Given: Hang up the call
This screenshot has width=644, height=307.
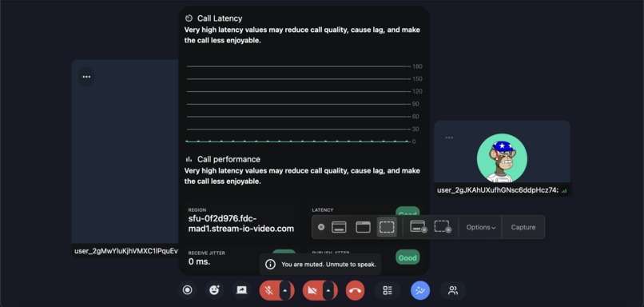Looking at the screenshot, I should (x=356, y=291).
